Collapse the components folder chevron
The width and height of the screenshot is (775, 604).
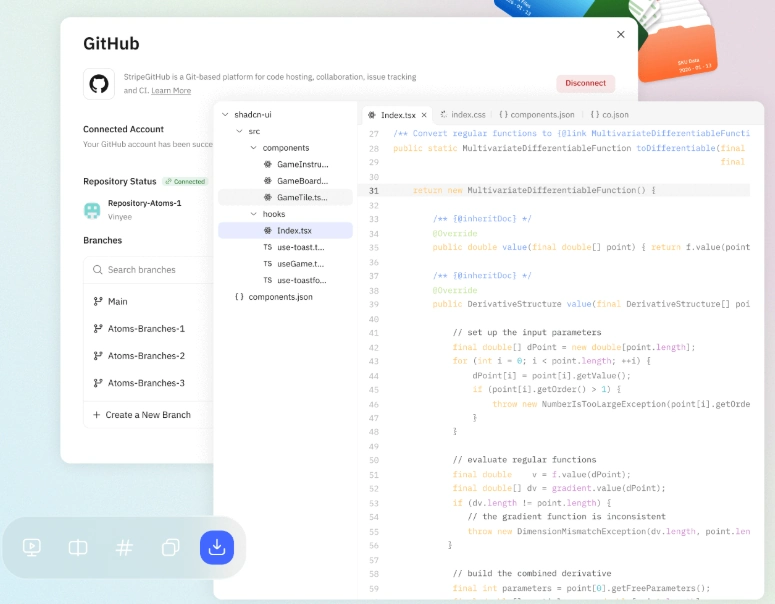click(x=254, y=148)
